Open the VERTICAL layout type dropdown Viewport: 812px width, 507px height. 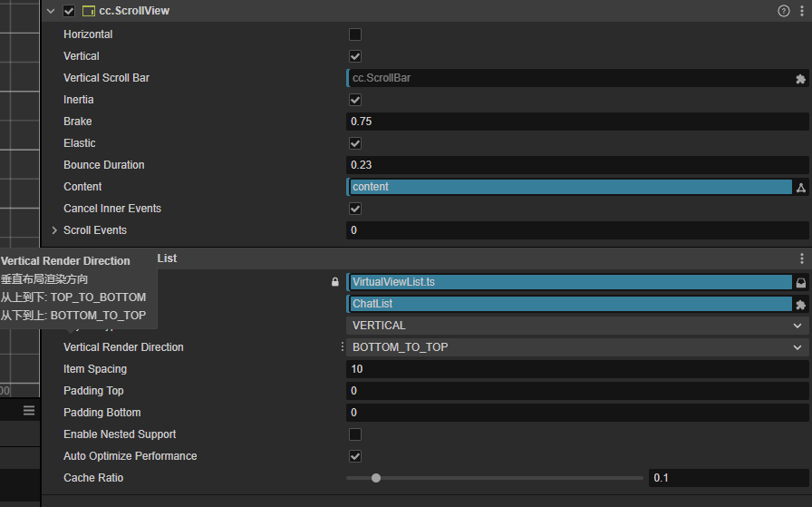coord(576,326)
